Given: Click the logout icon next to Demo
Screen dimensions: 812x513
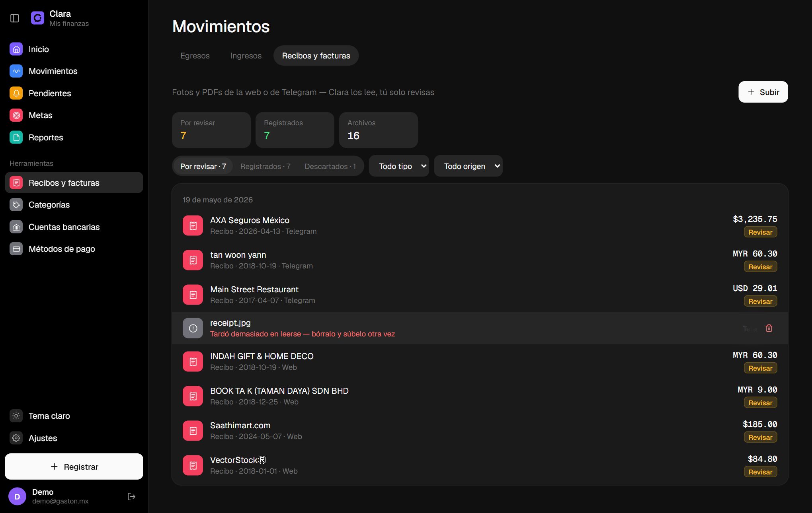Looking at the screenshot, I should (132, 496).
